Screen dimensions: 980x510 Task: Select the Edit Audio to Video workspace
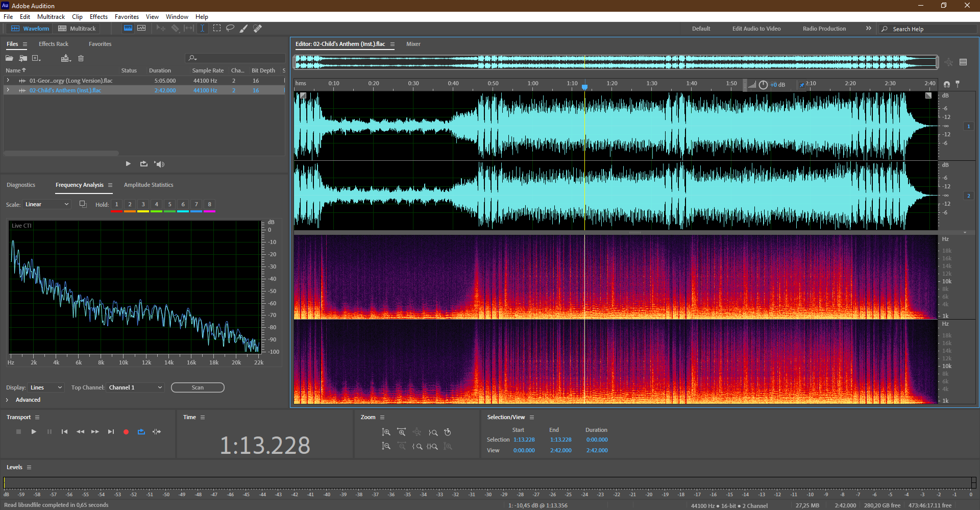(756, 29)
